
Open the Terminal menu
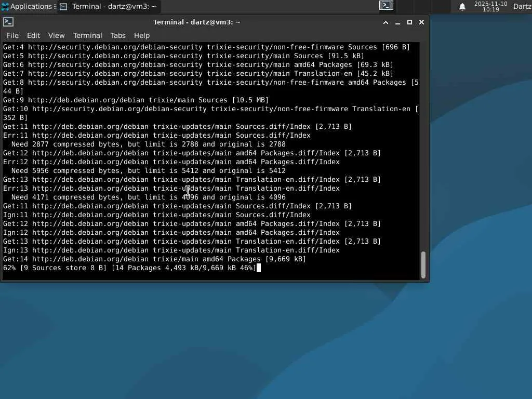87,36
